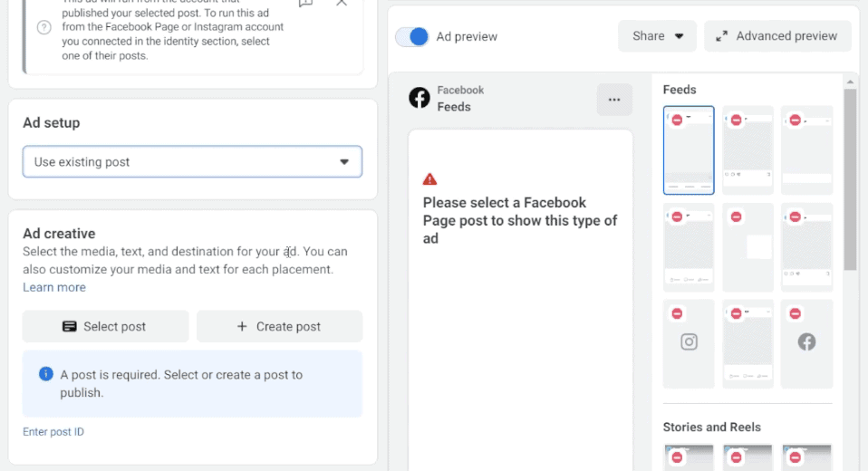Open the Ad setup dropdown

click(x=192, y=162)
